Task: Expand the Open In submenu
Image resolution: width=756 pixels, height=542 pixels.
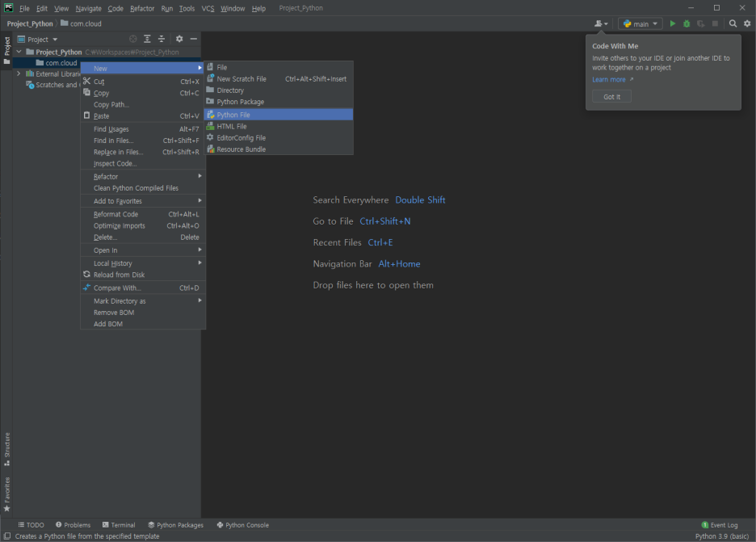Action: click(x=143, y=250)
